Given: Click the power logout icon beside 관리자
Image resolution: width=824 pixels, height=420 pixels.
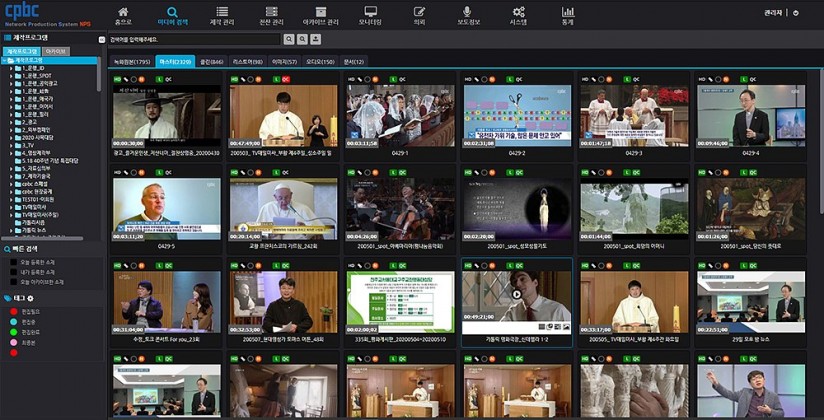Looking at the screenshot, I should coord(796,13).
